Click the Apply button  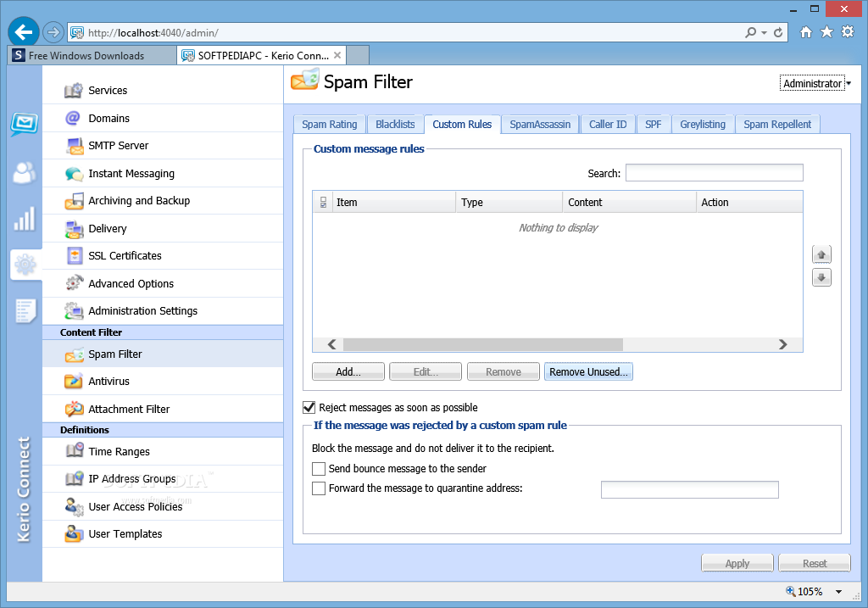click(x=737, y=563)
